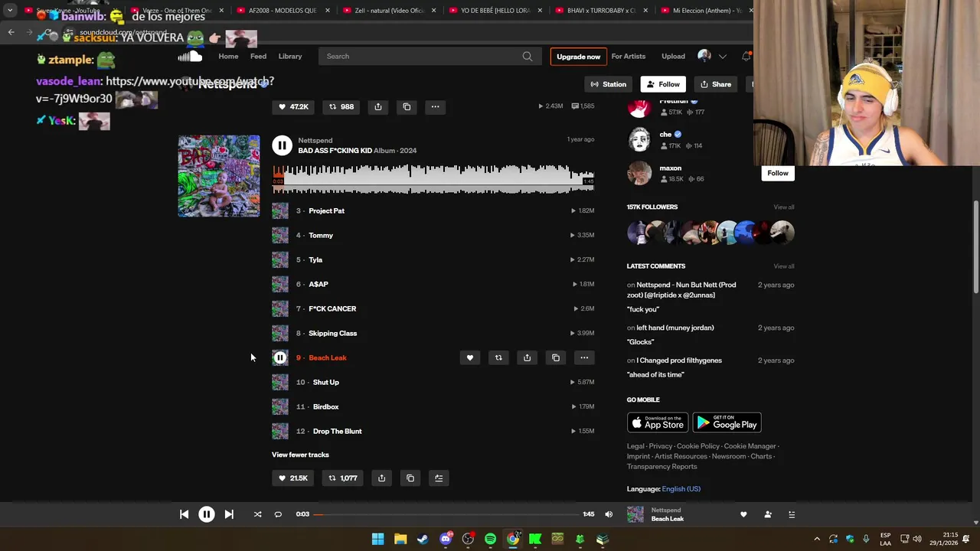Open the che artist profile
This screenshot has width=980, height=551.
pyautogui.click(x=665, y=134)
